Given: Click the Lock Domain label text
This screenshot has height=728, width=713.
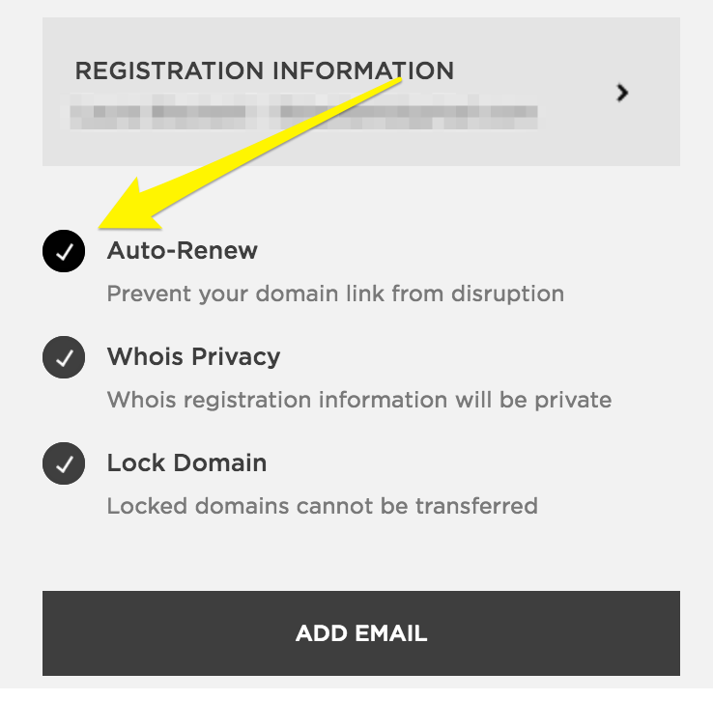Looking at the screenshot, I should click(186, 463).
